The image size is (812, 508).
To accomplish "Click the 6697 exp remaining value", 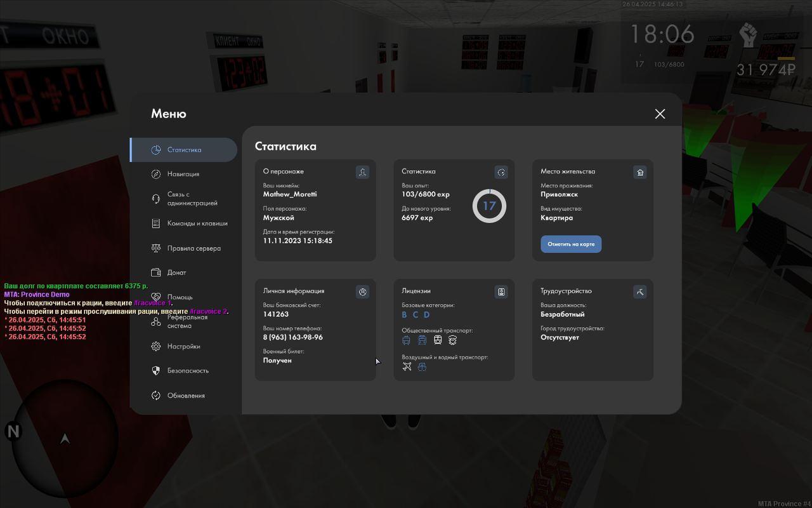I will pyautogui.click(x=417, y=218).
